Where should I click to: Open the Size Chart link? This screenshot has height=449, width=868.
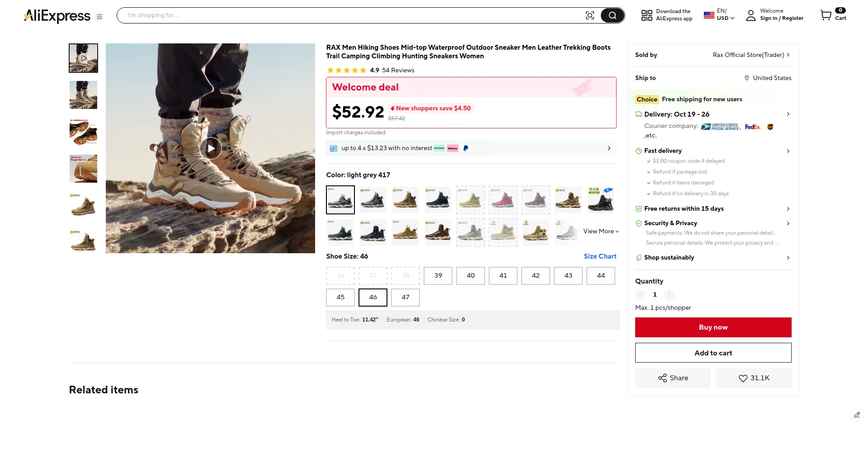pyautogui.click(x=600, y=256)
